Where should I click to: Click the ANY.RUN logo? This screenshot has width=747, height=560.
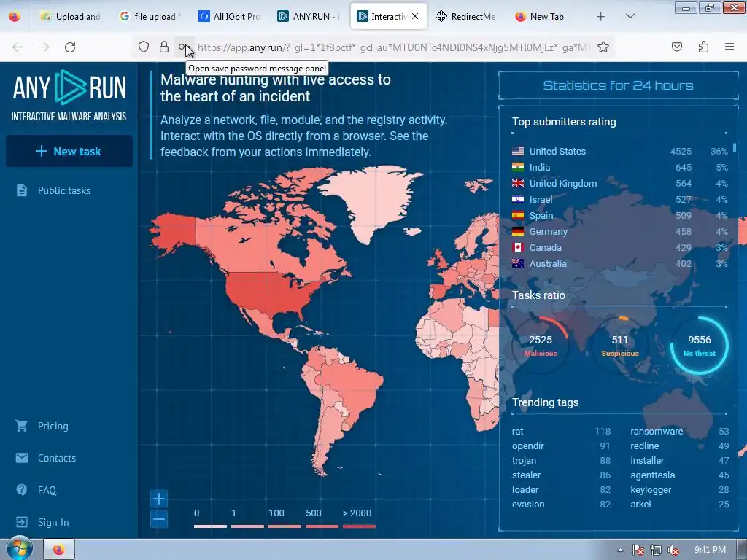click(69, 97)
